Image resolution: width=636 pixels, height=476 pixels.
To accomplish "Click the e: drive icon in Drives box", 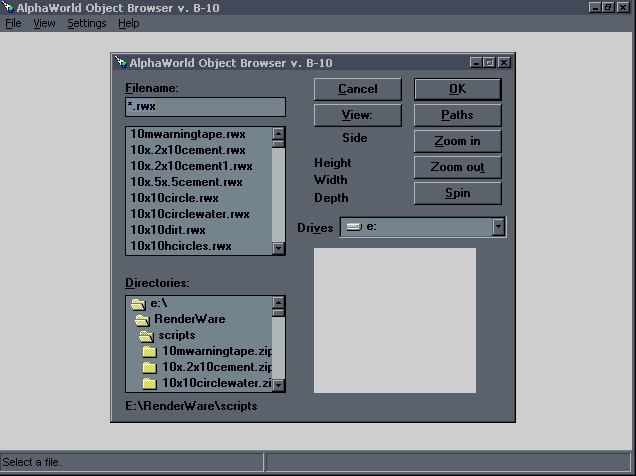I will (354, 227).
